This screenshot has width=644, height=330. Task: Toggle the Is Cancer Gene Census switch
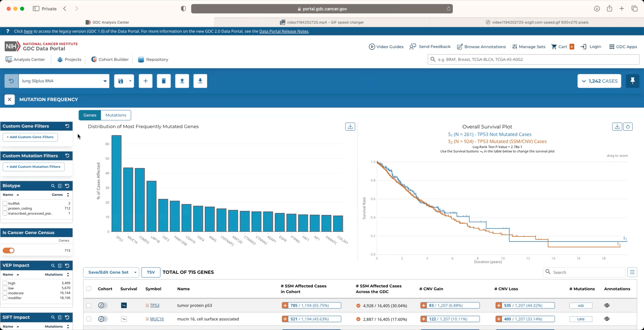pos(9,251)
